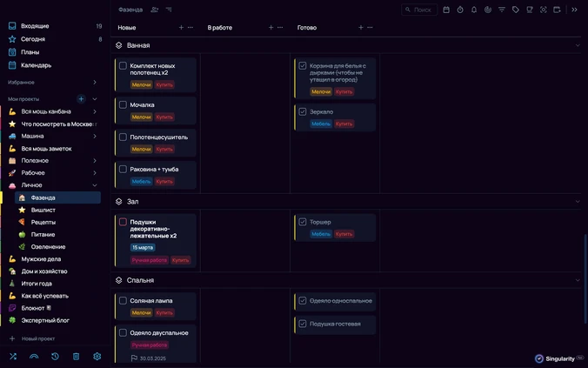
Task: Uncheck the Зеркало task checkbox
Action: coord(303,111)
